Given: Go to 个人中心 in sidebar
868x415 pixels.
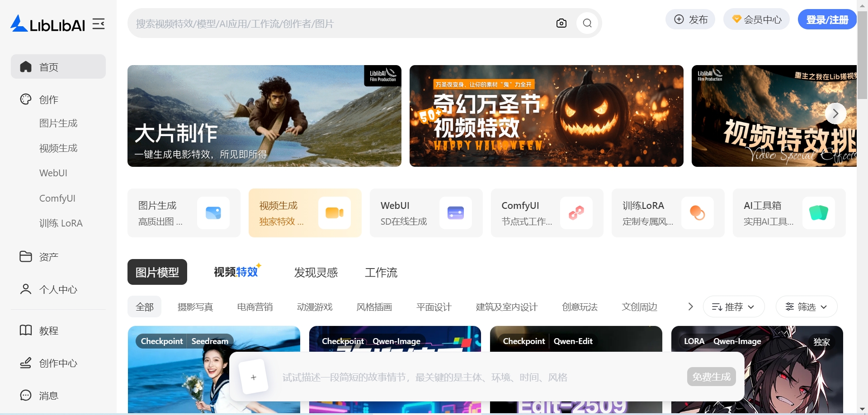Looking at the screenshot, I should pos(57,289).
